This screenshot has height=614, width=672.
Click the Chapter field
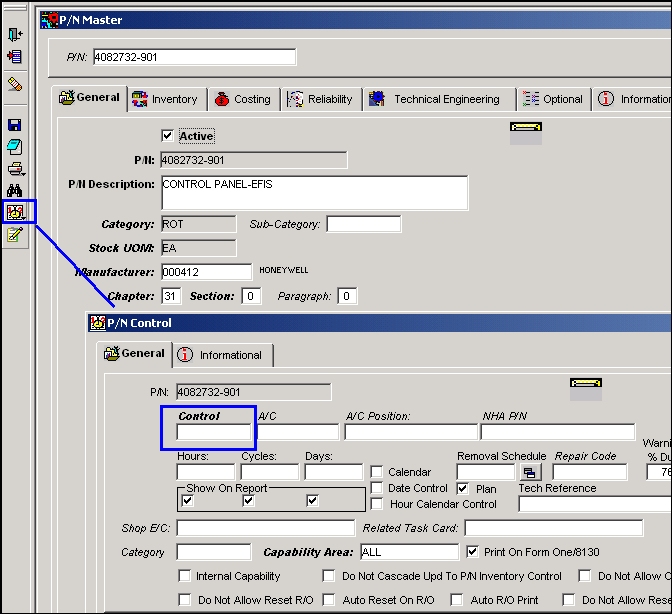point(171,296)
